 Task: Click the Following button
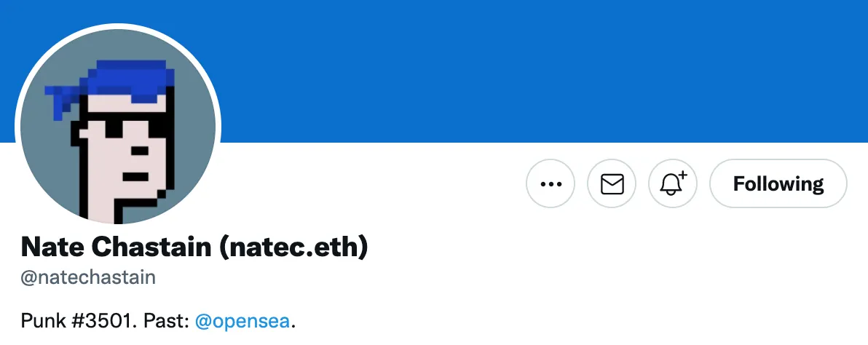tap(778, 184)
